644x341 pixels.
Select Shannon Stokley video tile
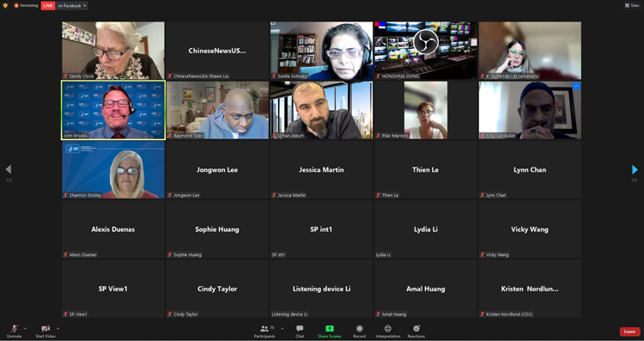(113, 170)
